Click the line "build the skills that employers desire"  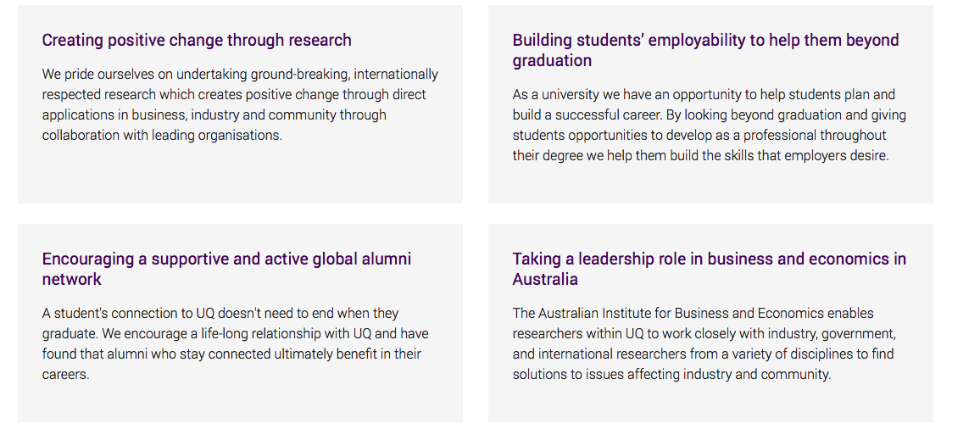pos(779,156)
